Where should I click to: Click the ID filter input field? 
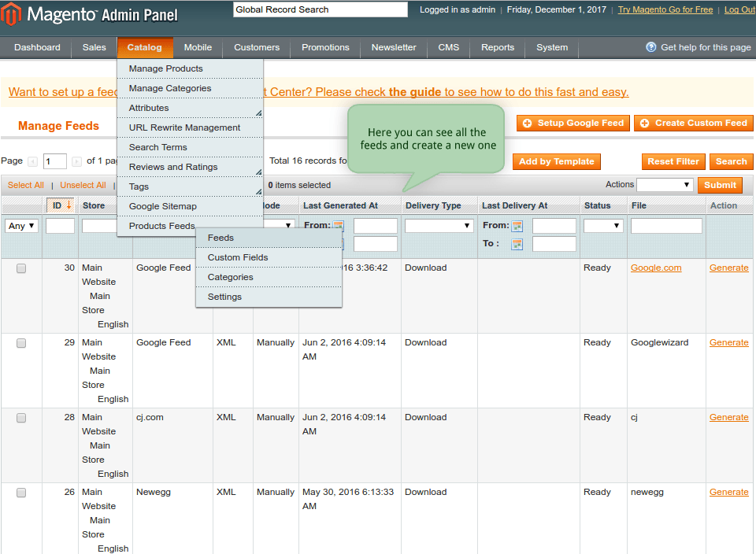61,225
